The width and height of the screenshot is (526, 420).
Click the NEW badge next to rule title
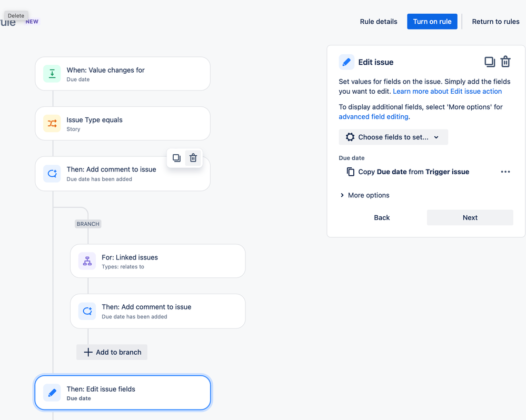point(32,22)
